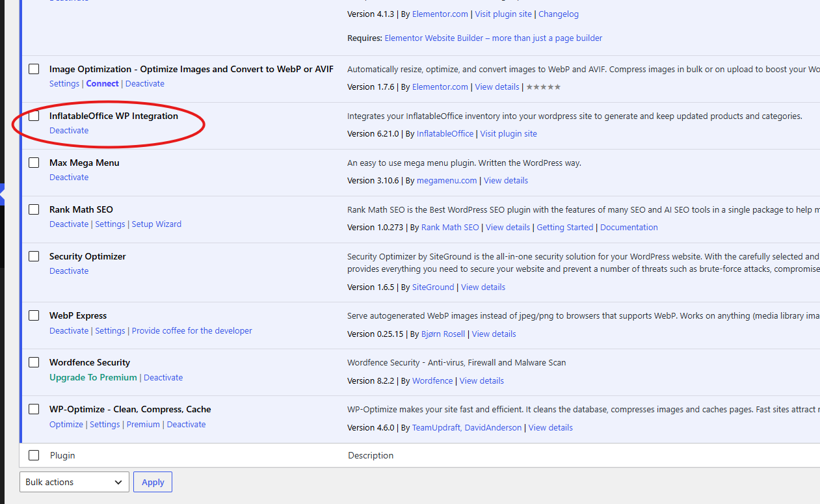Click the Apply button
Screen dimensions: 820x504
tap(153, 482)
